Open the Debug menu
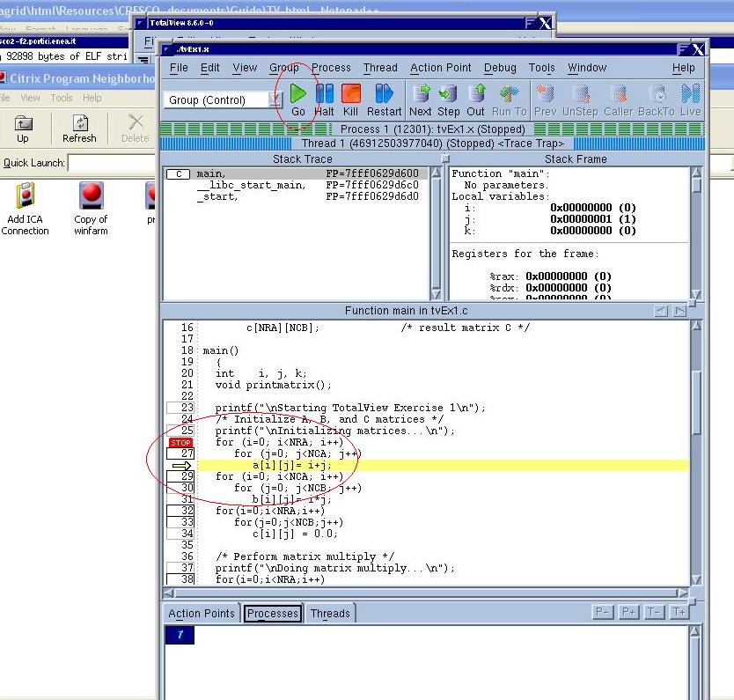The image size is (734, 700). (500, 68)
